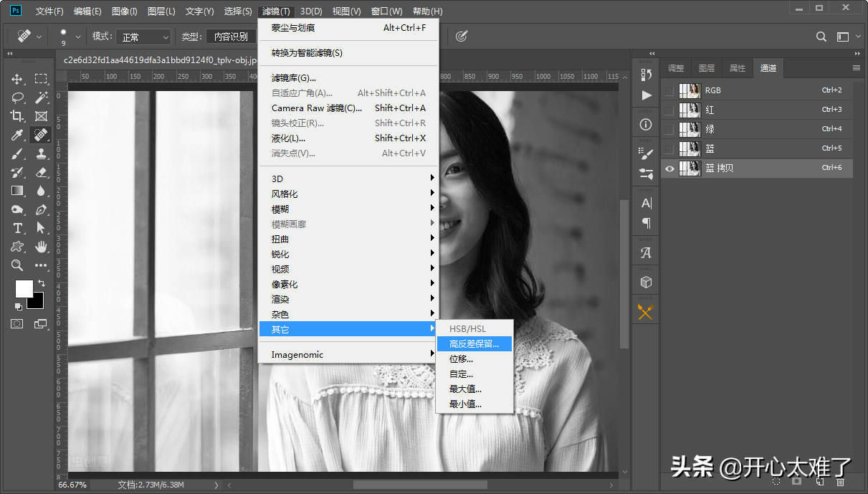Screen dimensions: 868x494
Task: Choose 最小值 from the submenu
Action: (x=474, y=404)
